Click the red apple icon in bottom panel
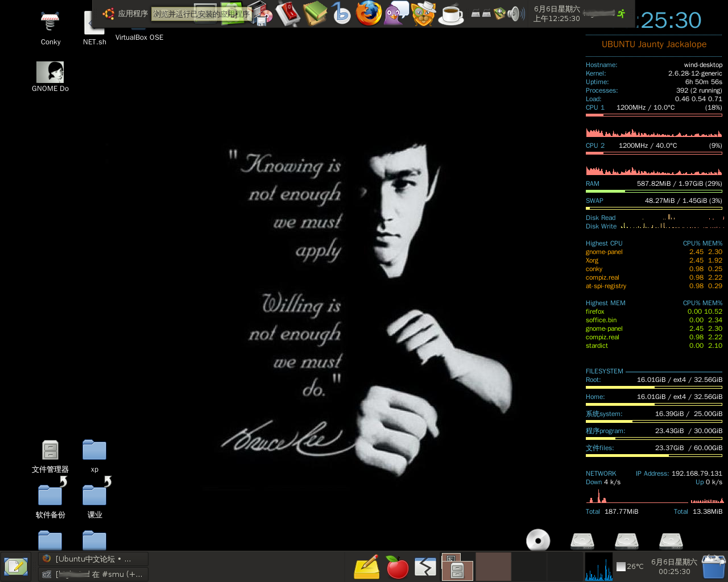Viewport: 728px width, 582px height. pyautogui.click(x=397, y=567)
